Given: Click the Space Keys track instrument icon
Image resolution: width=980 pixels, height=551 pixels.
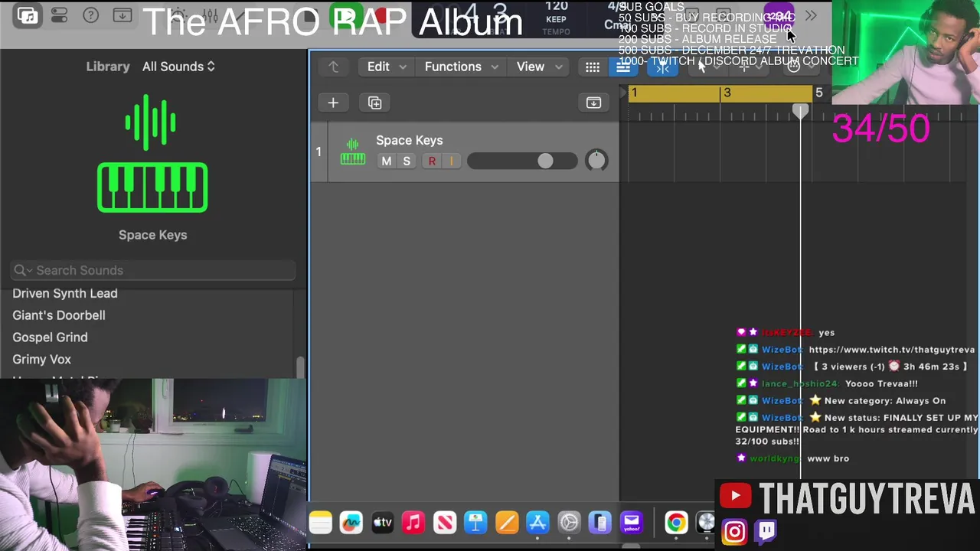Looking at the screenshot, I should (352, 152).
